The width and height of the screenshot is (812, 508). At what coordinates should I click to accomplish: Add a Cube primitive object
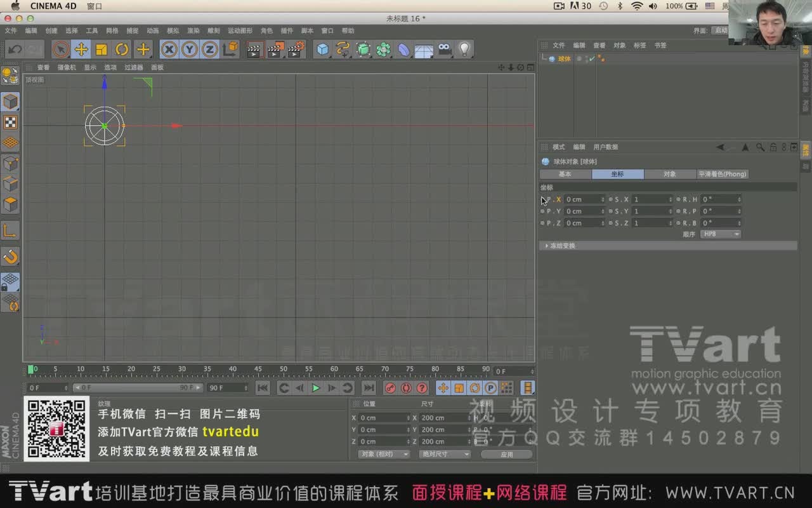(324, 50)
